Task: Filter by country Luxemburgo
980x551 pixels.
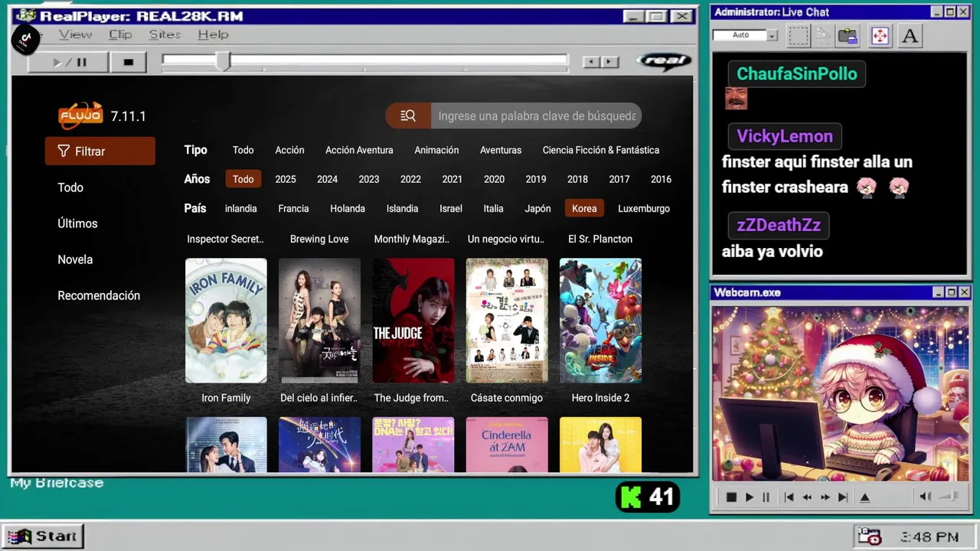Action: pos(644,208)
